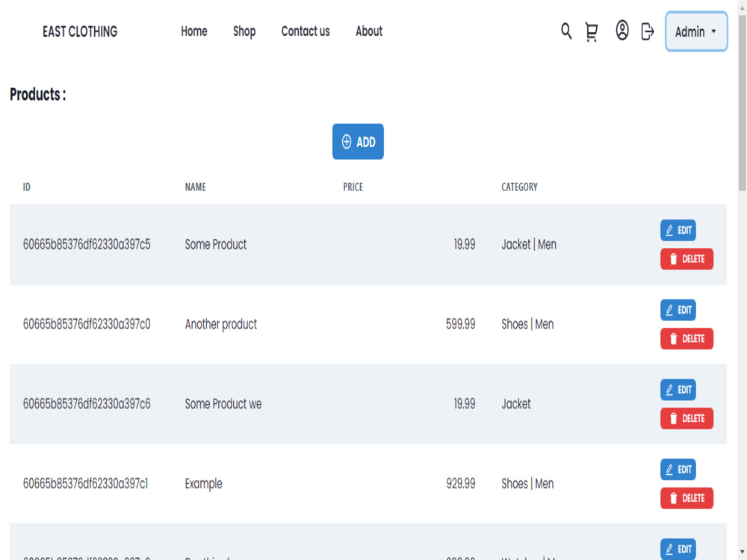
Task: Go to the Shop page
Action: [244, 31]
